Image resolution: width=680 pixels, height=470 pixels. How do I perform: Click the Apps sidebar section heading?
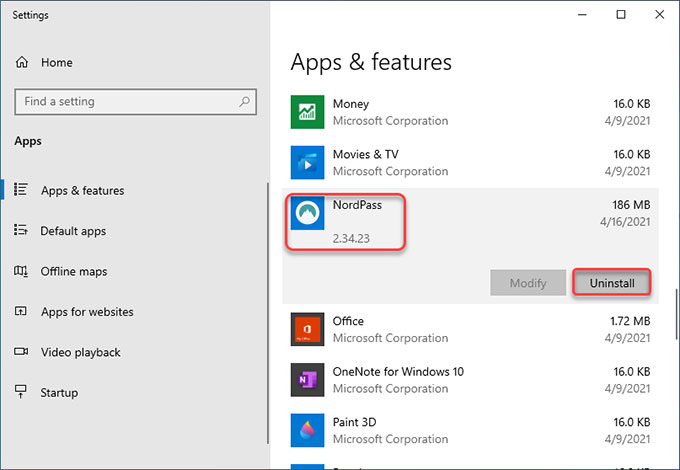tap(28, 141)
